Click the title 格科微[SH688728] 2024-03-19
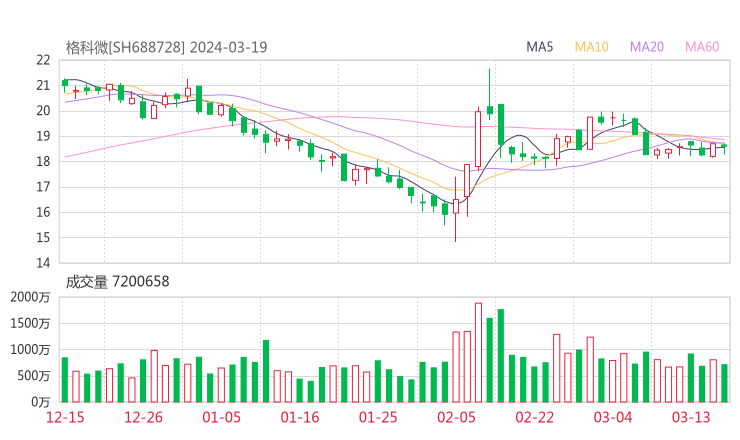This screenshot has height=440, width=740. (167, 47)
